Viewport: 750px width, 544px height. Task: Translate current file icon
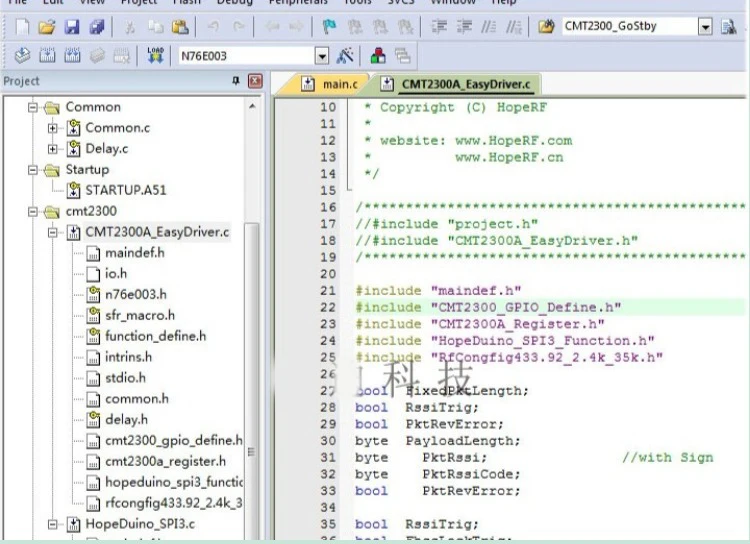pos(22,56)
